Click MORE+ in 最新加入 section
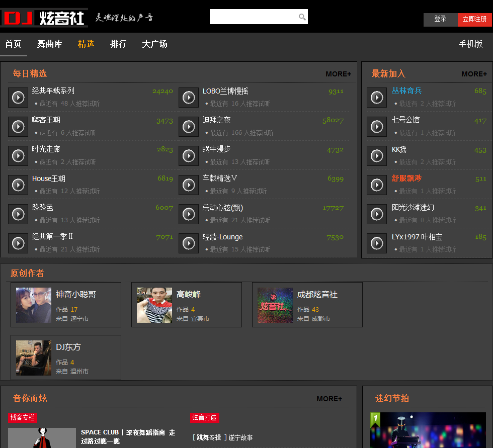This screenshot has width=493, height=448. click(474, 74)
